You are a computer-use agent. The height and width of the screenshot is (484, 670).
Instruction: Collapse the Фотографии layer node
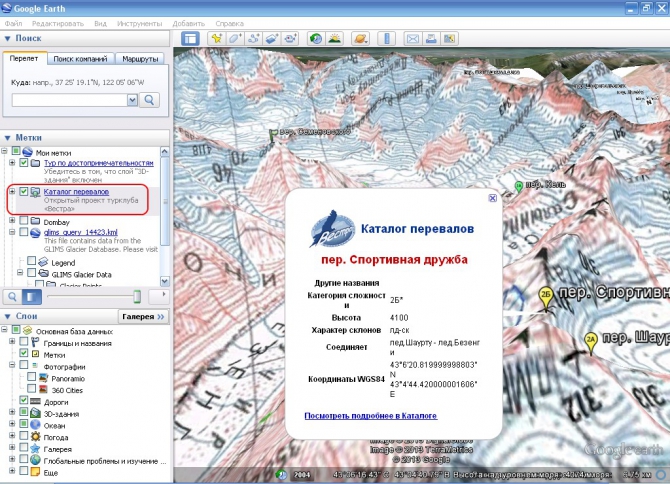(x=12, y=365)
